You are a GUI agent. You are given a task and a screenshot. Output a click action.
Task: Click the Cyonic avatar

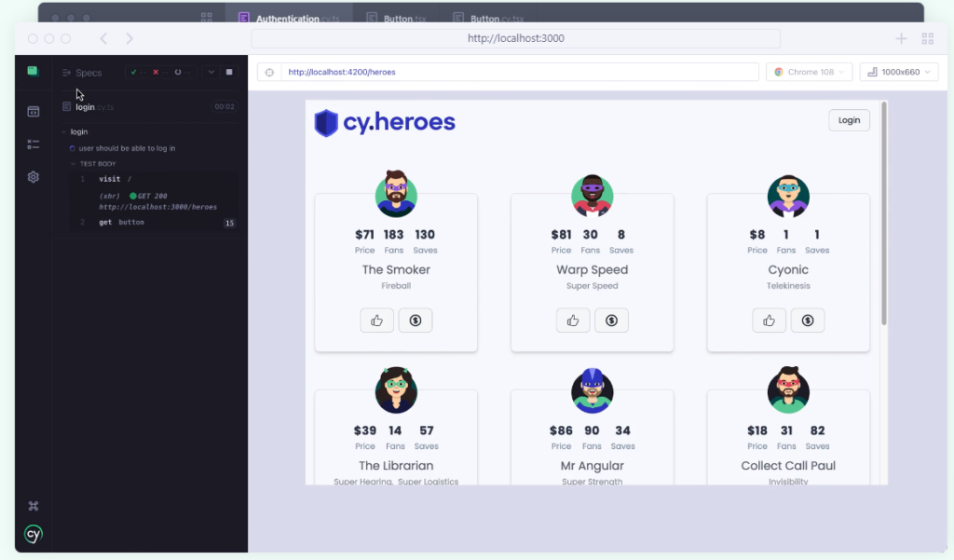point(788,196)
